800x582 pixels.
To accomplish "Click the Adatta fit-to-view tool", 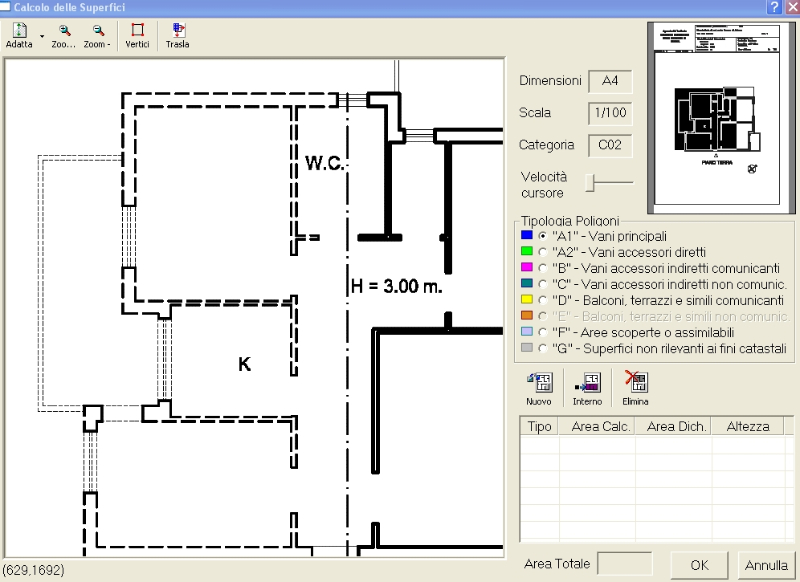I will click(x=18, y=35).
